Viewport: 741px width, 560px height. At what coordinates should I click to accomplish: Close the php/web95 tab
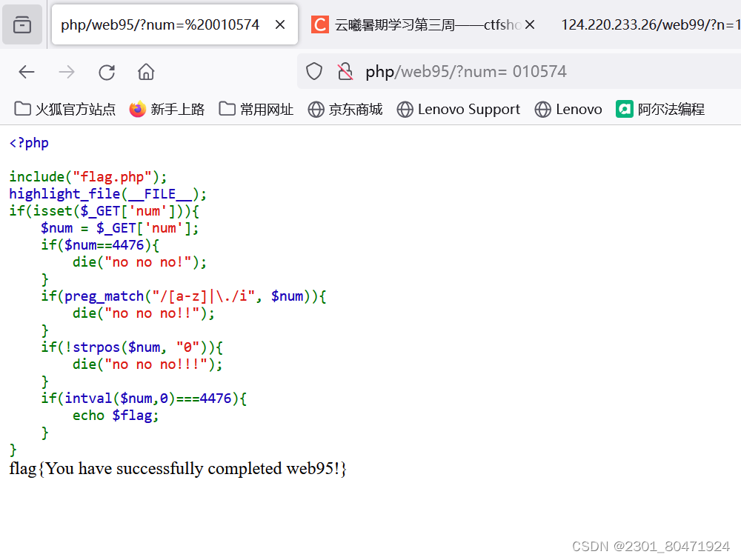tap(279, 24)
